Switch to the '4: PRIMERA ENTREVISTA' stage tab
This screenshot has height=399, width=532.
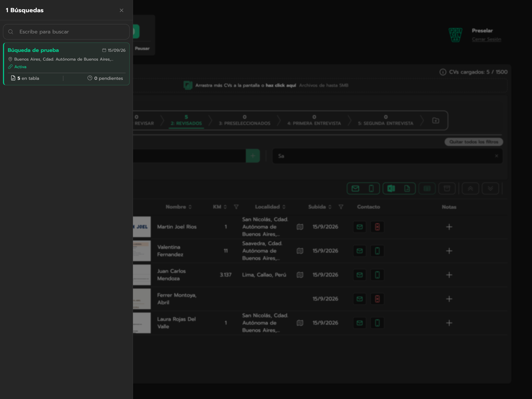tap(314, 120)
